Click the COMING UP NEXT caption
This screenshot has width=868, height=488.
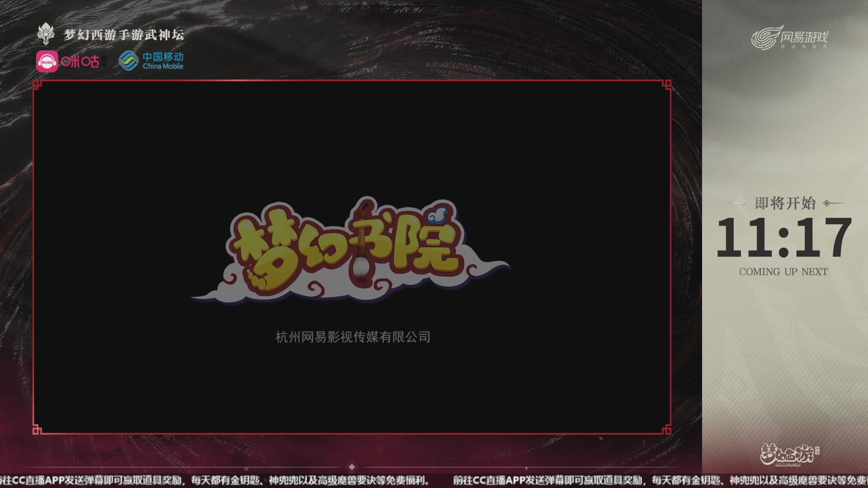click(783, 272)
